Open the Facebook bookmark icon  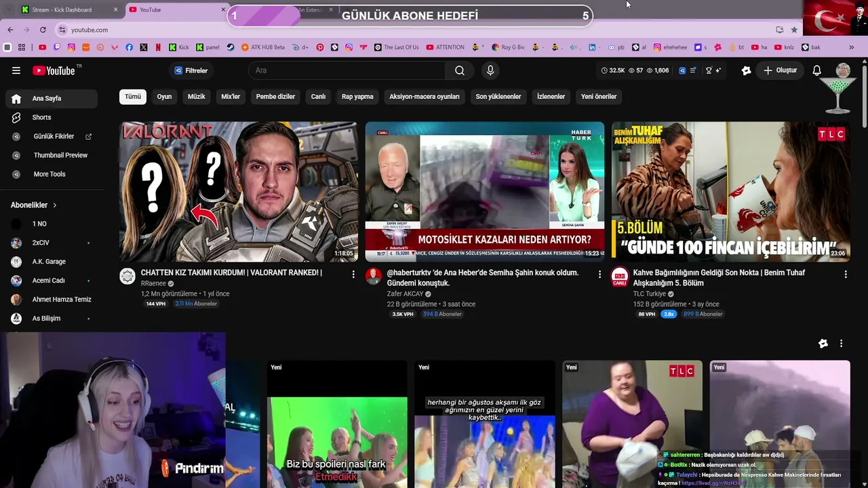(x=129, y=47)
